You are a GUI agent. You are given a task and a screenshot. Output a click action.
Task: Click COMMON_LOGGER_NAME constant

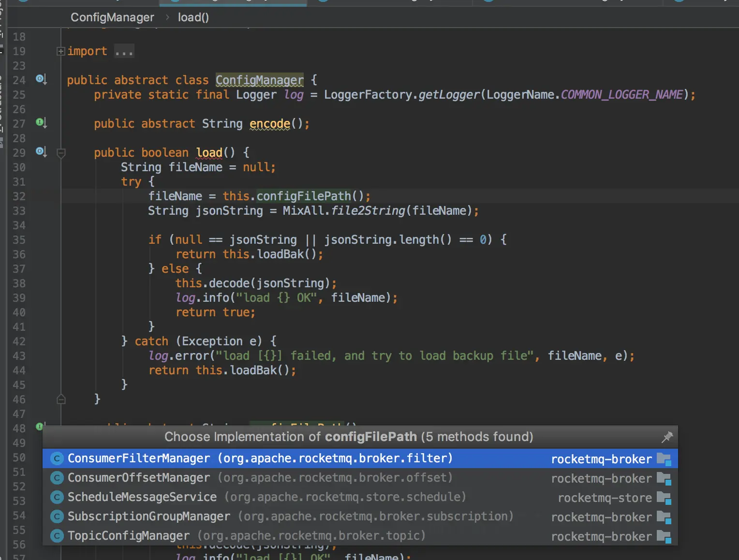click(622, 95)
